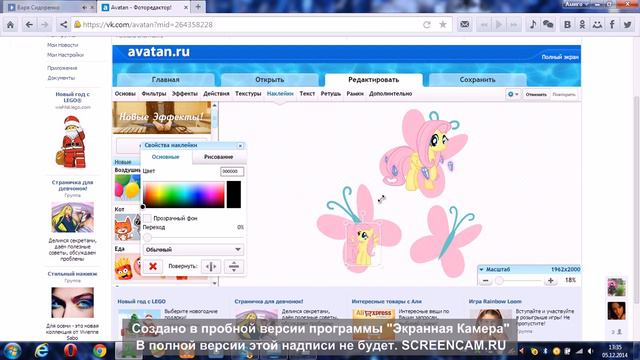Open the chat bubbles icon
640x360 pixels.
point(548,25)
